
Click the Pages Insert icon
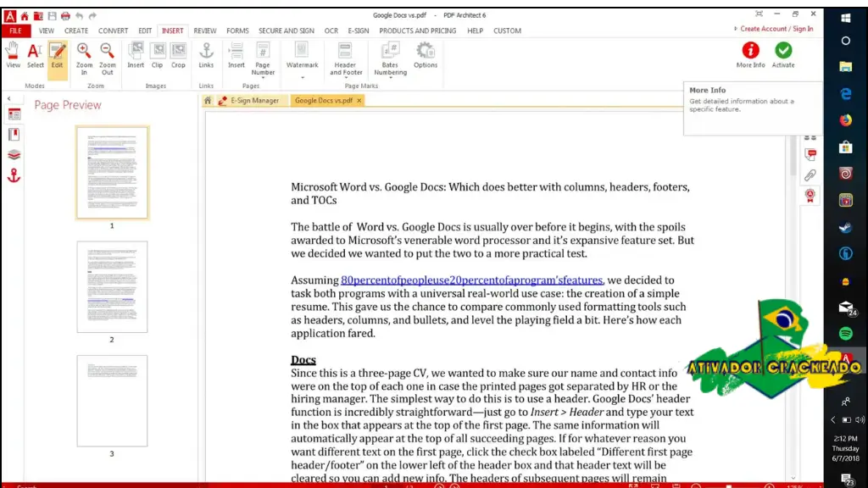(x=236, y=55)
